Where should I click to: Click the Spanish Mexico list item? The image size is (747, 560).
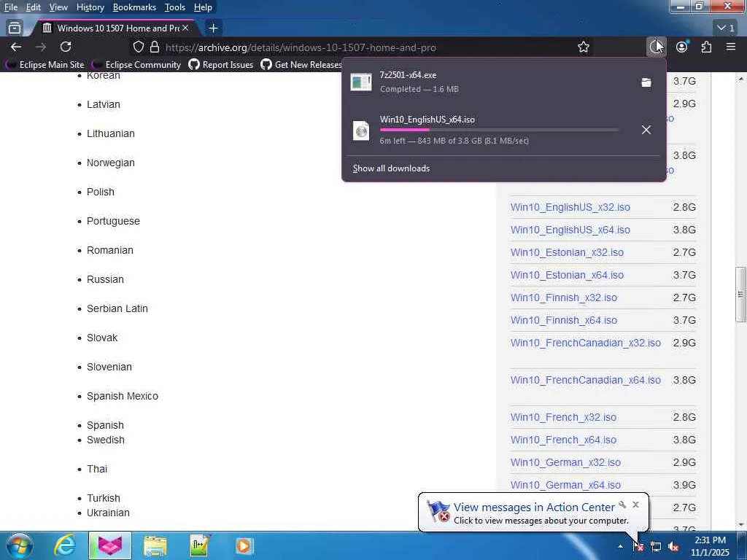tap(123, 396)
